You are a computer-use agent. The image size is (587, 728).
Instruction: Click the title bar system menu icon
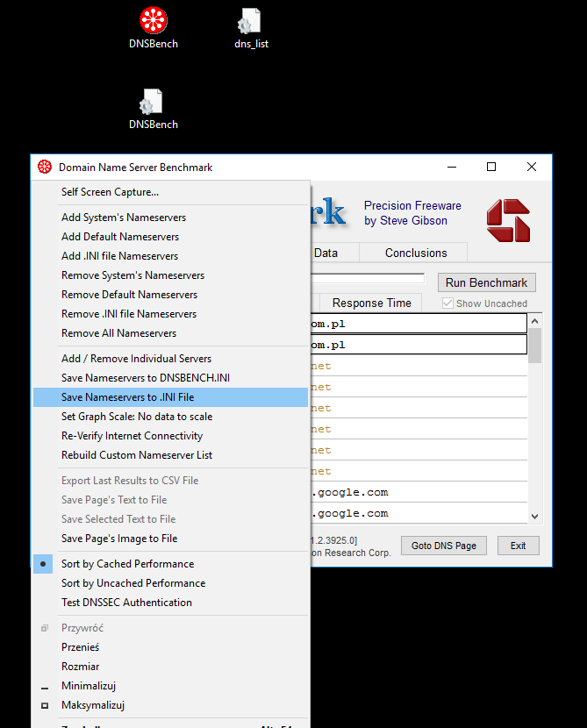(x=44, y=168)
